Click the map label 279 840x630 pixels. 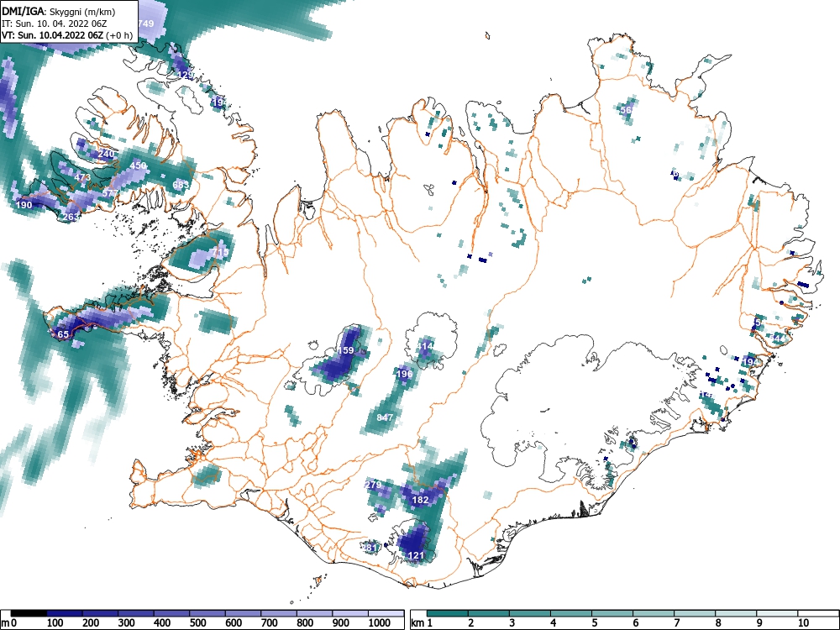(x=374, y=485)
